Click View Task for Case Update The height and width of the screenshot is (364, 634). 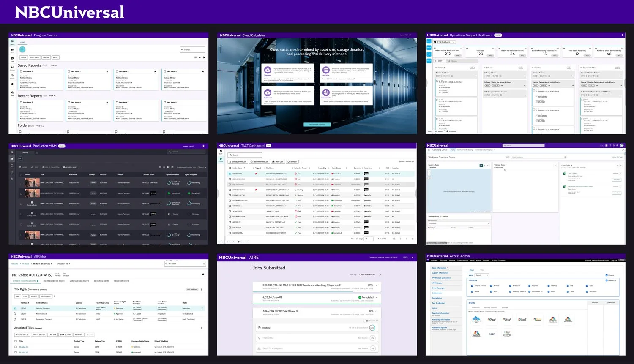click(x=617, y=179)
